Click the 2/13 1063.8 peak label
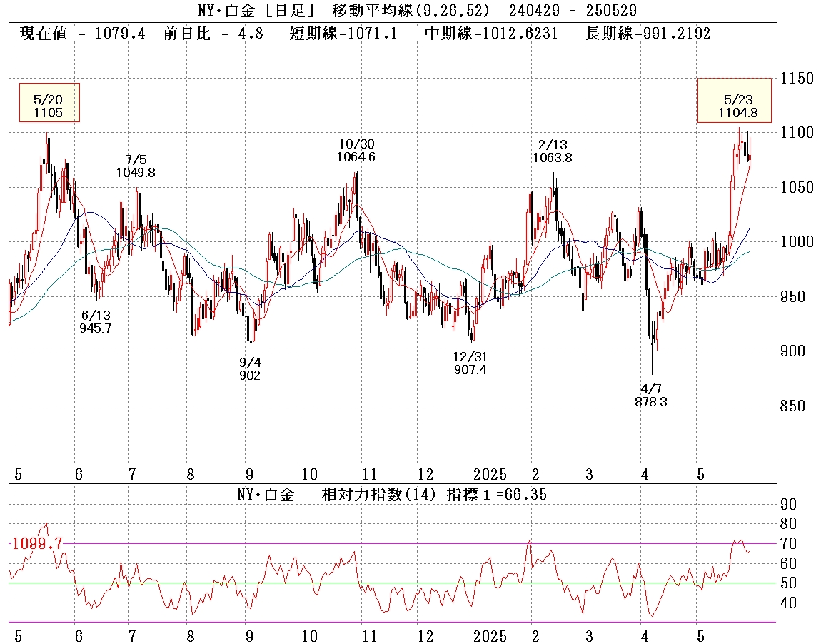 (x=552, y=151)
